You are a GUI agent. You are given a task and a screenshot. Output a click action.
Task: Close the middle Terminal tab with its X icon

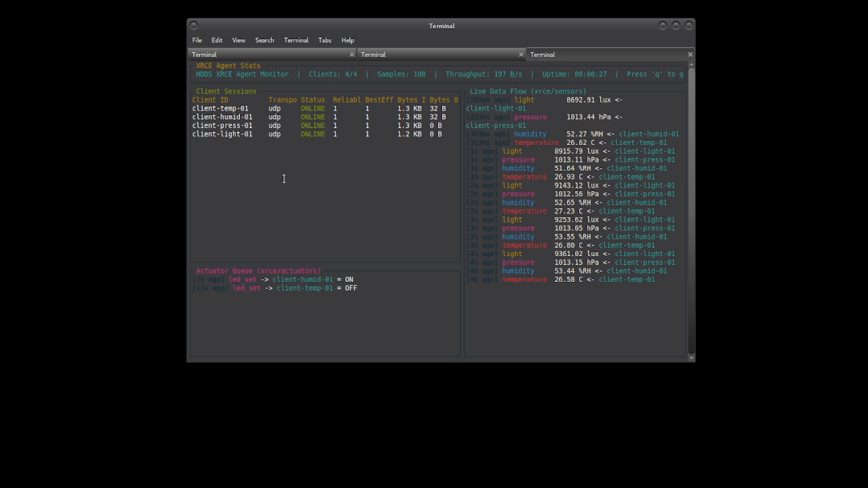pos(521,54)
